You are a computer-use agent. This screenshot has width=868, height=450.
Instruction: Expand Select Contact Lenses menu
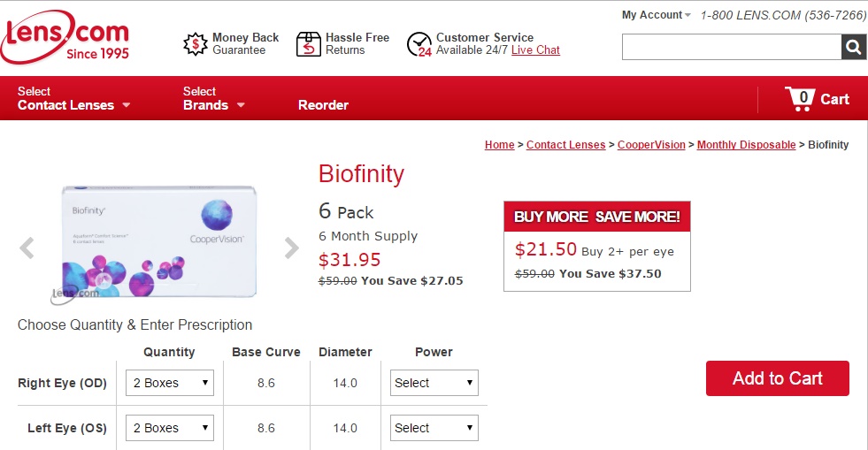point(74,98)
